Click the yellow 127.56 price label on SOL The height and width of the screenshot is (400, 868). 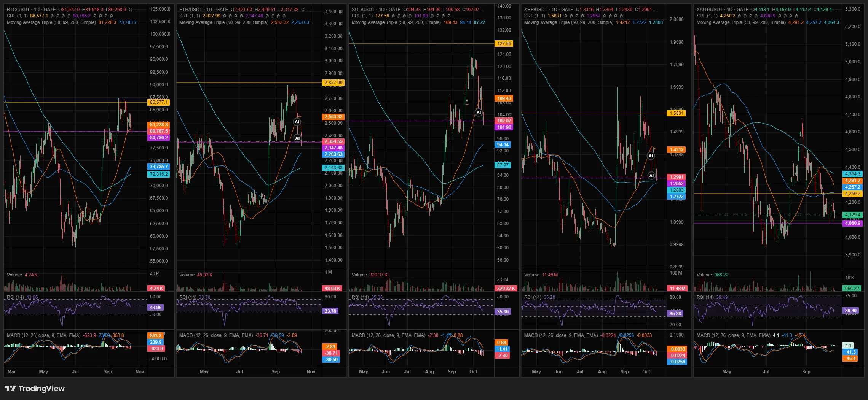tap(504, 44)
